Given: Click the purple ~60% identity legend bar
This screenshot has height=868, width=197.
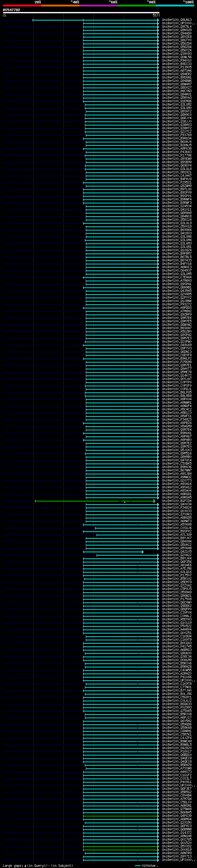Looking at the screenshot, I should 99,6.
